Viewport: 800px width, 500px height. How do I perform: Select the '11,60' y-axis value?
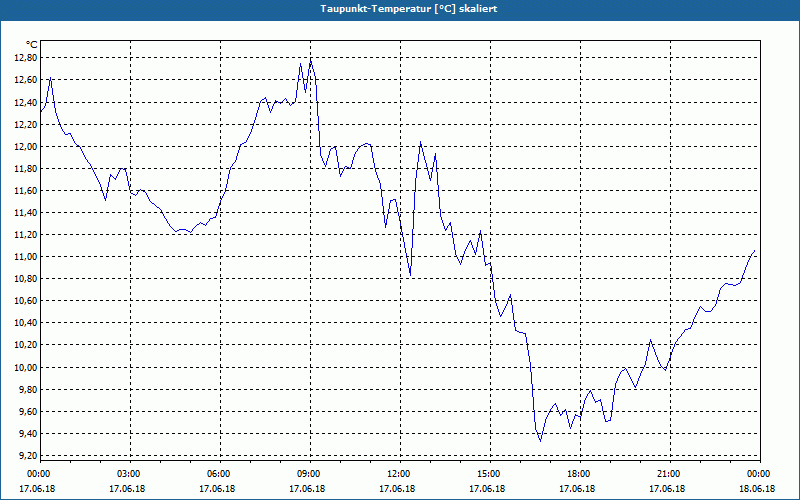pyautogui.click(x=27, y=190)
